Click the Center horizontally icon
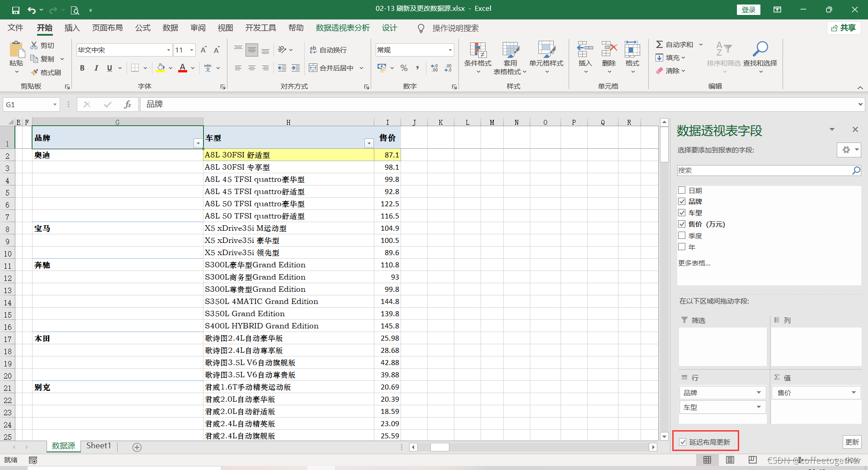 coord(252,68)
